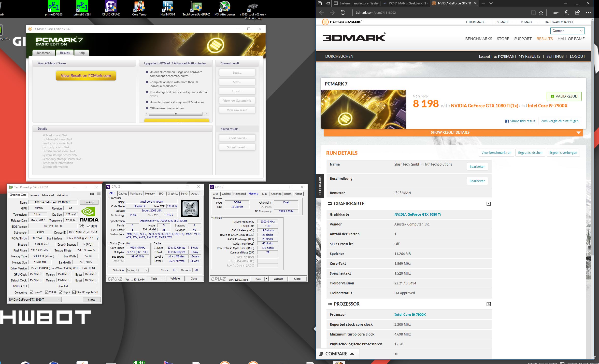The height and width of the screenshot is (364, 599).
Task: Open browser Hub icon
Action: 556,13
